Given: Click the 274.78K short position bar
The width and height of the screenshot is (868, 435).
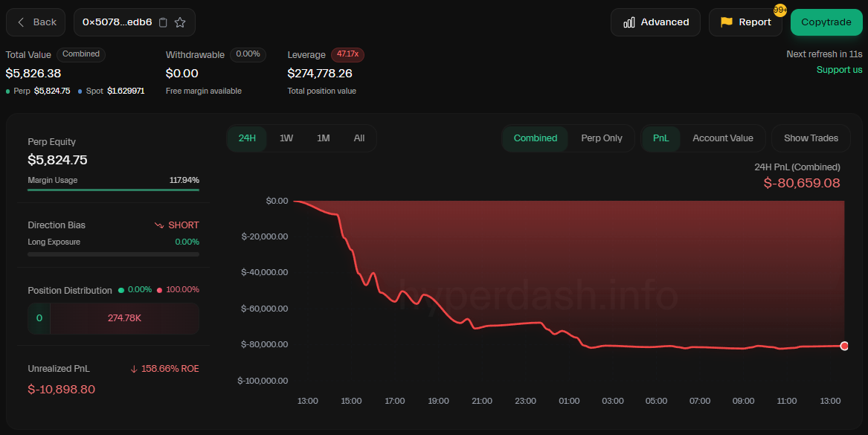Looking at the screenshot, I should click(125, 318).
